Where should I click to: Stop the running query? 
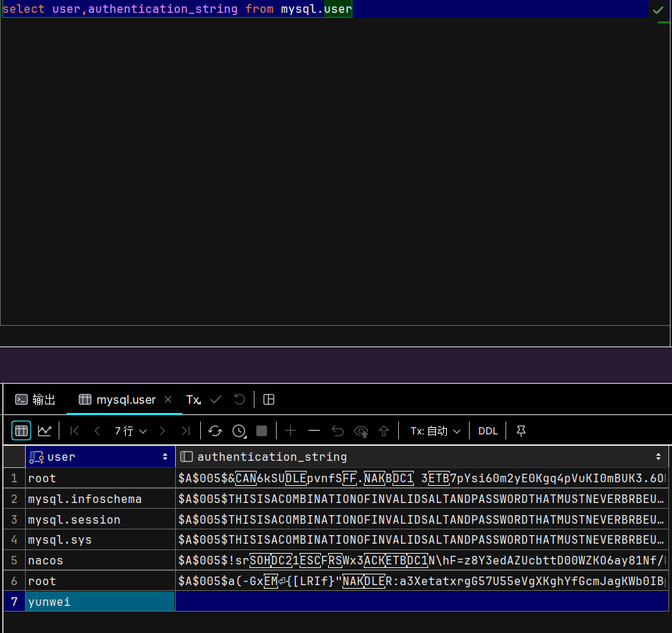pyautogui.click(x=262, y=430)
